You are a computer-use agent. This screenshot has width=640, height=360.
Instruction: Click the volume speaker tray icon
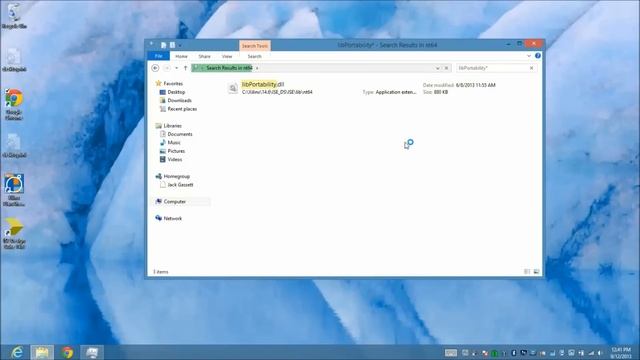coord(601,353)
